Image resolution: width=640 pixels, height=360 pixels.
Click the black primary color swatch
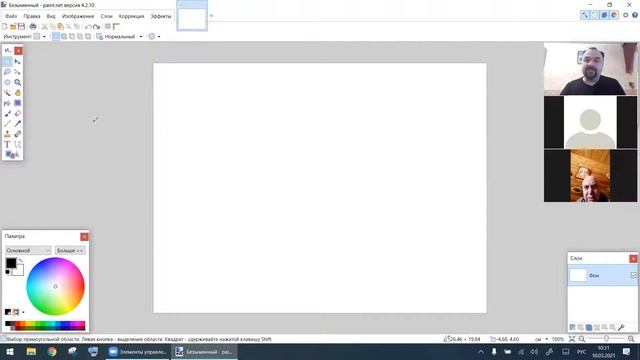click(11, 263)
